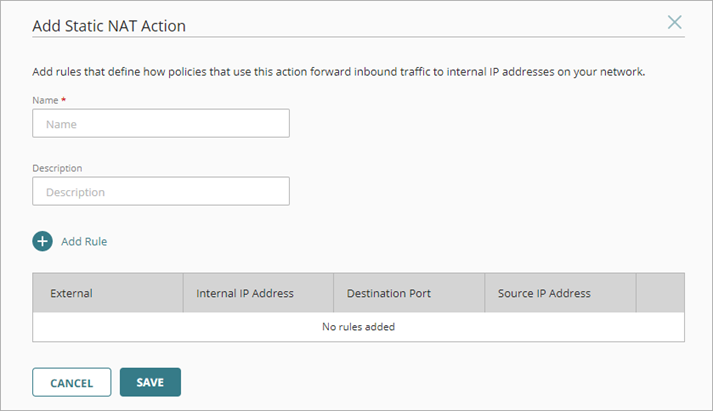Image resolution: width=713 pixels, height=411 pixels.
Task: Click the divider line under the dialog title
Action: click(x=400, y=39)
